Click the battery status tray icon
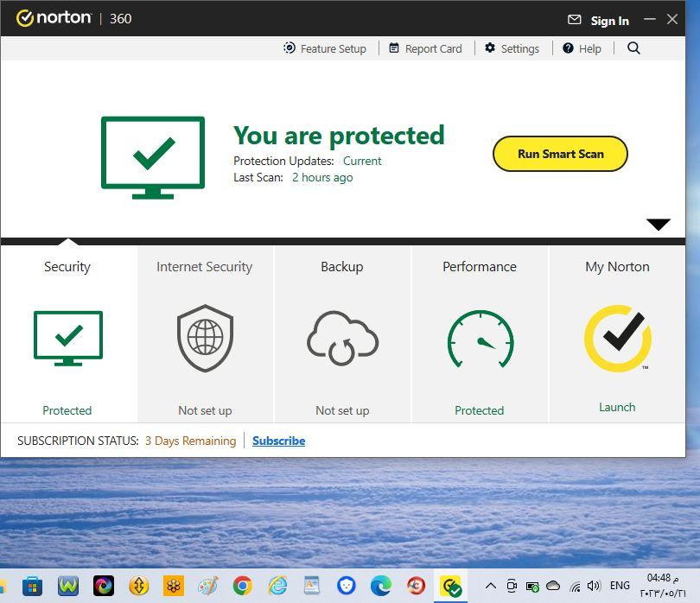 point(532,587)
